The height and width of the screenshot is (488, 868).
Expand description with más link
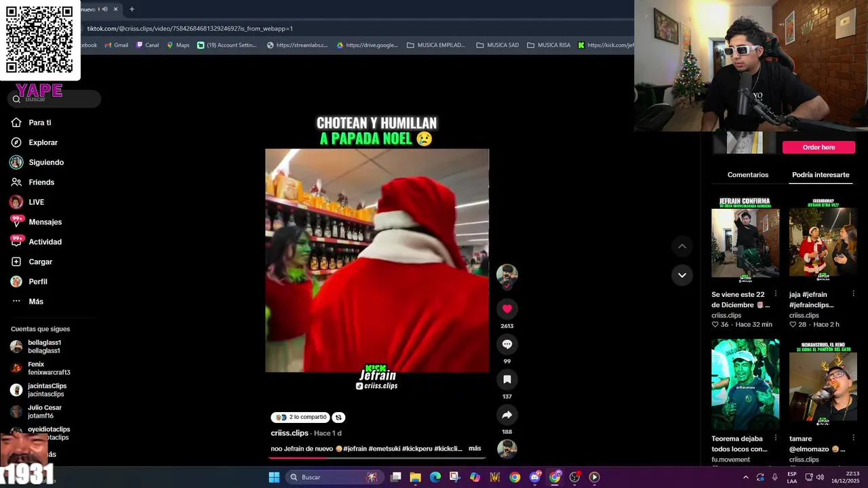(x=475, y=449)
